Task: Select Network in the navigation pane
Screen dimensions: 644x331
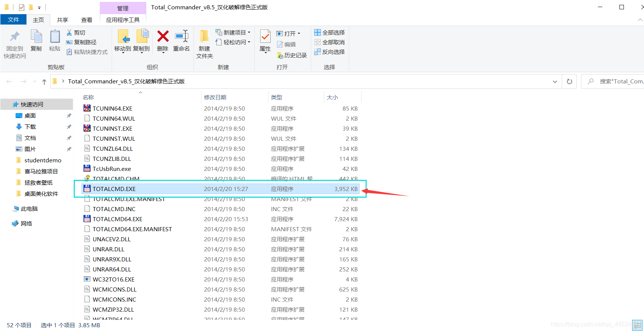Action: [x=26, y=224]
